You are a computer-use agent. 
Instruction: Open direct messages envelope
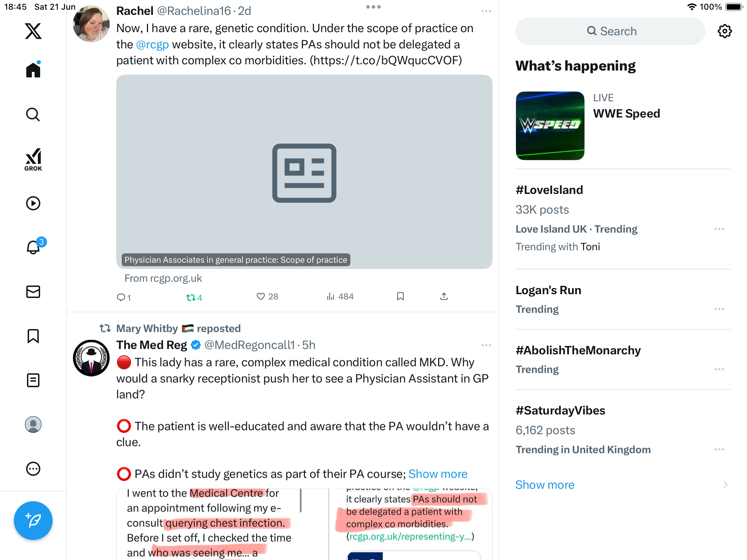pos(33,292)
